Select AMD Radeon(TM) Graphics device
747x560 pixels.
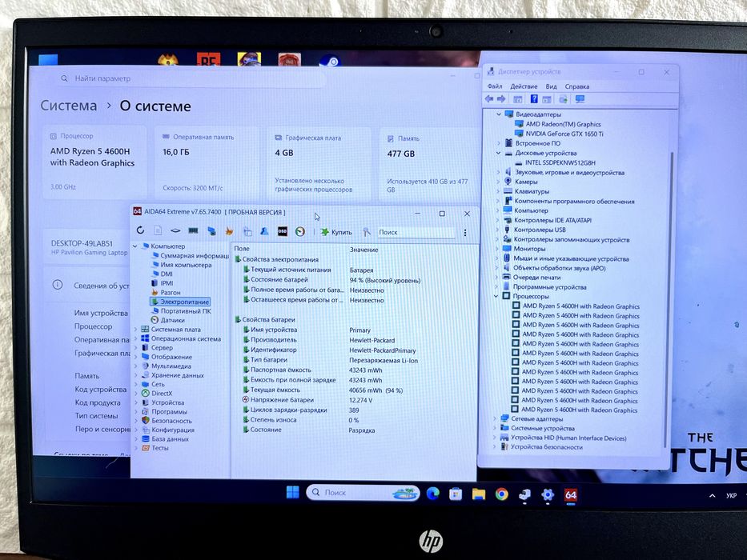(x=558, y=124)
